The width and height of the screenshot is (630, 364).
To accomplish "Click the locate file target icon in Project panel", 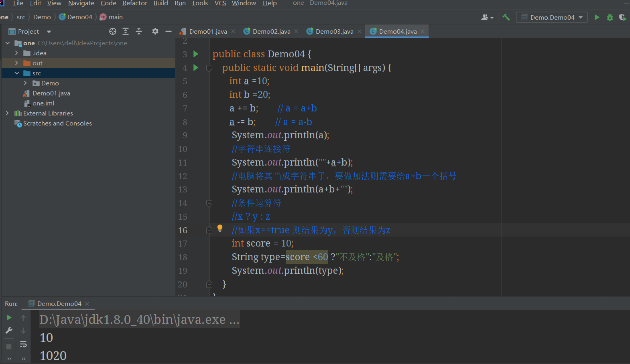I will [113, 31].
